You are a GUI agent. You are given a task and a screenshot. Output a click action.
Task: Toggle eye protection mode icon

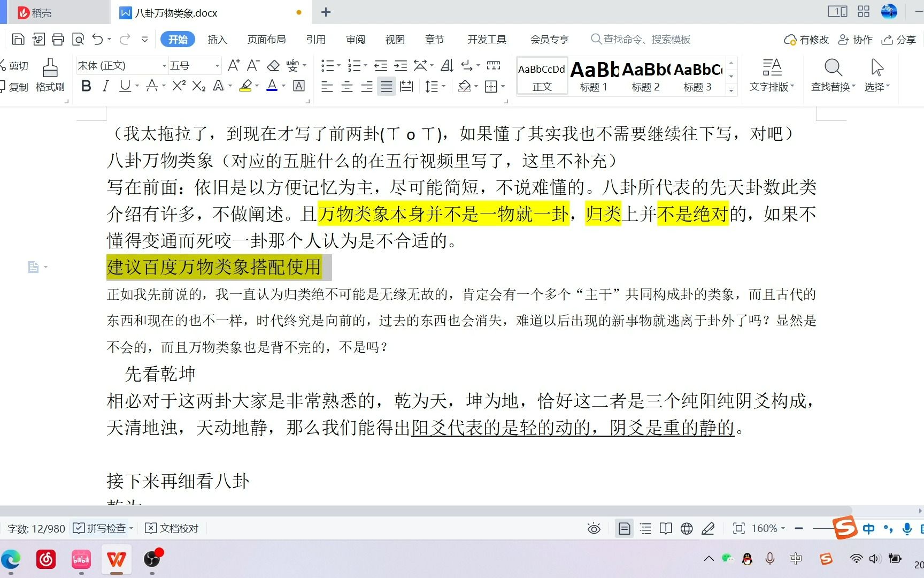tap(594, 529)
